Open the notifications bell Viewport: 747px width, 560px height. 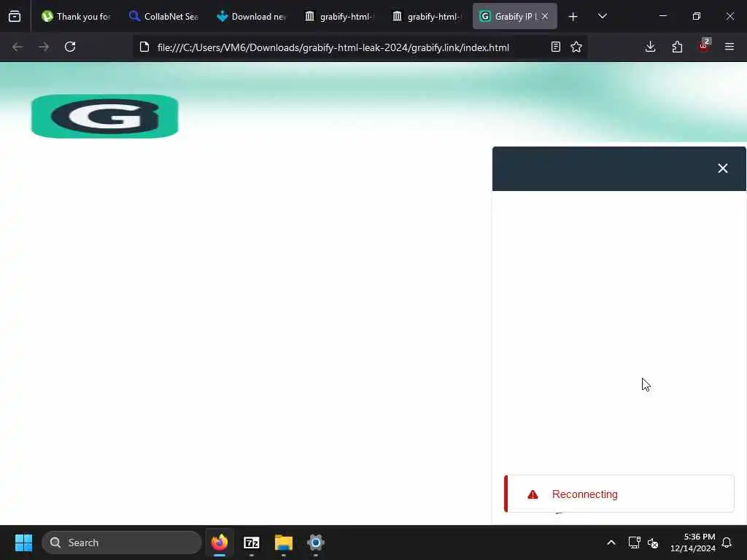[727, 542]
